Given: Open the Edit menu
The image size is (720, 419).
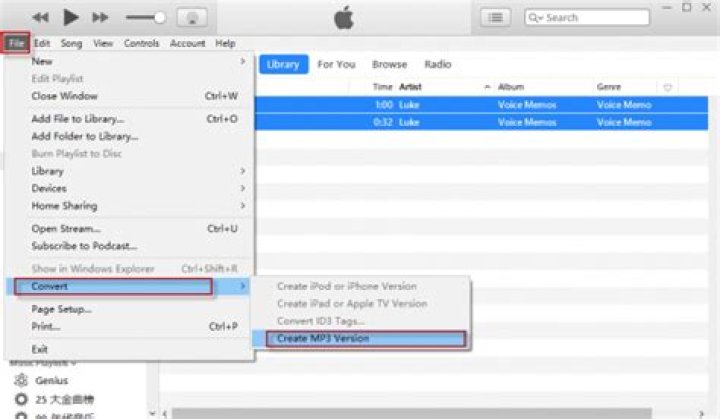Looking at the screenshot, I should [42, 43].
